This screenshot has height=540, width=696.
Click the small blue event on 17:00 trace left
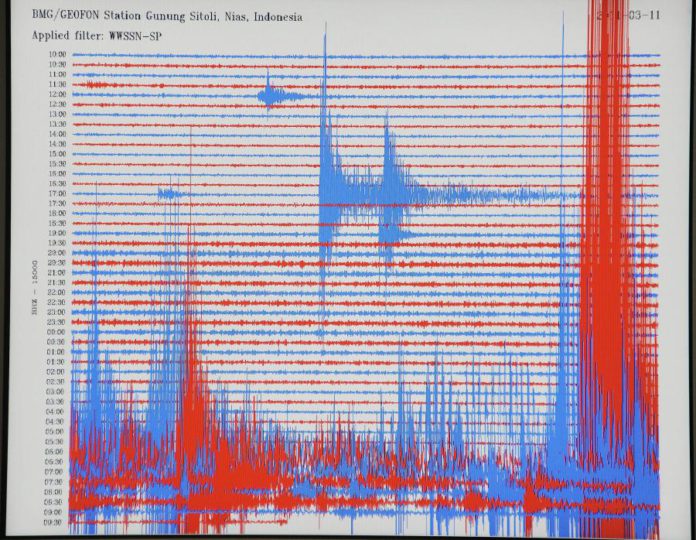[x=170, y=193]
